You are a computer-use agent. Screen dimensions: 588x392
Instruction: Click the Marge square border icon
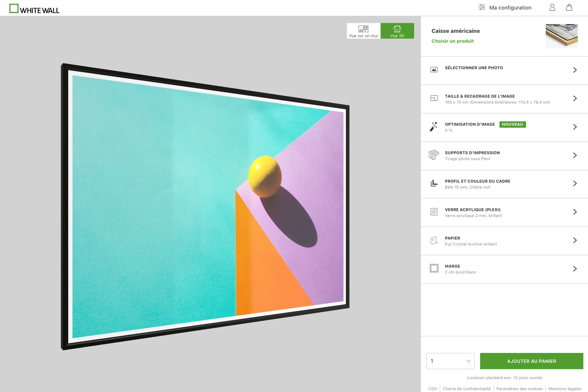434,269
